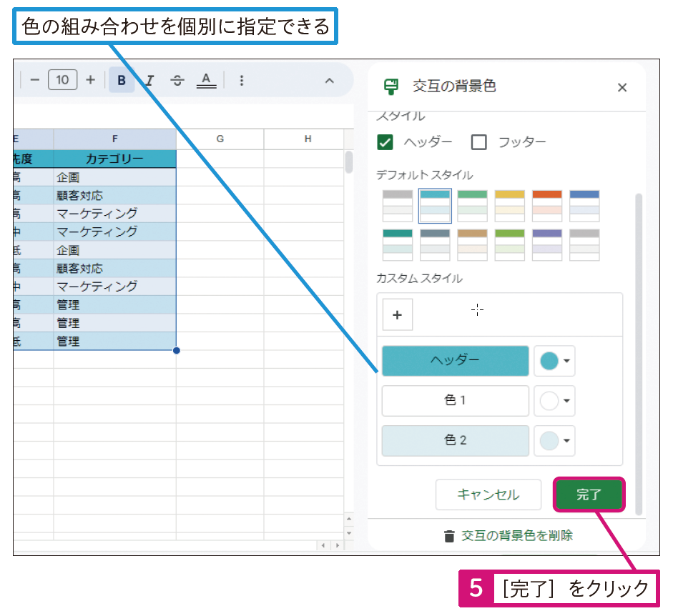Click the キャンセル button
The width and height of the screenshot is (673, 616).
(488, 495)
